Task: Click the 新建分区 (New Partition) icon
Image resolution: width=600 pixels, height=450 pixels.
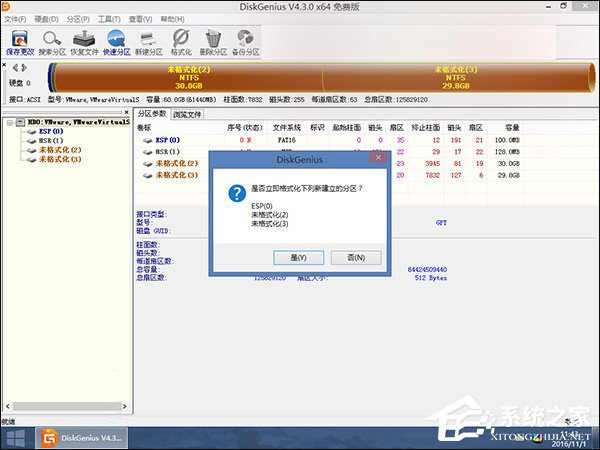Action: point(148,41)
